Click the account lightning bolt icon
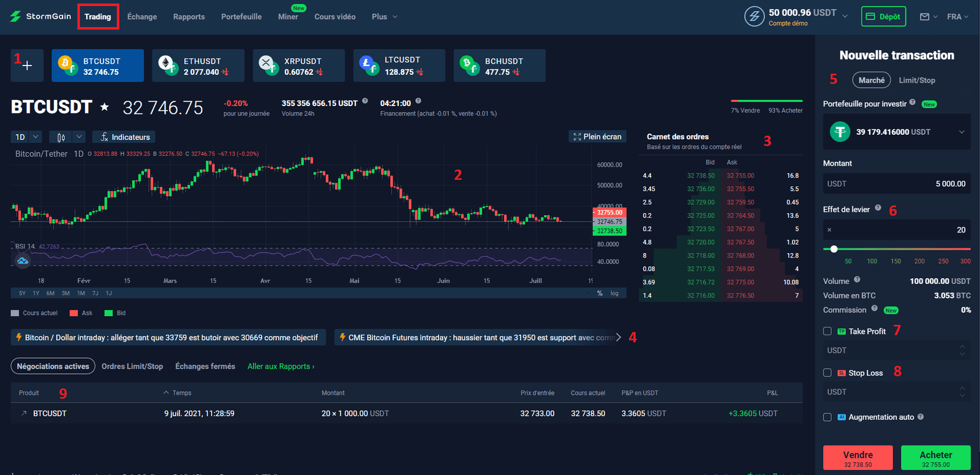The width and height of the screenshot is (980, 475). pyautogui.click(x=754, y=17)
